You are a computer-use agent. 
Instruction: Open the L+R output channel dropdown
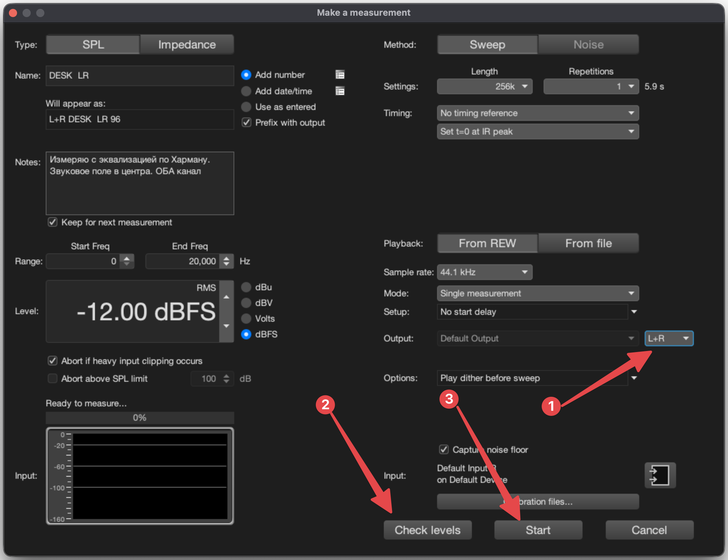coord(669,338)
